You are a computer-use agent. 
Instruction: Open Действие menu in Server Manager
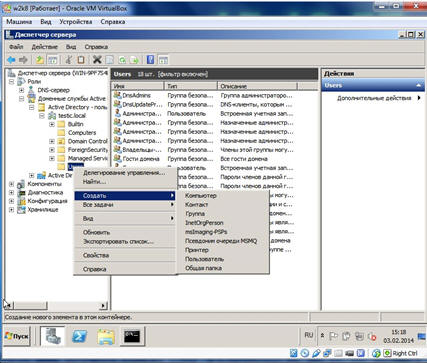(45, 47)
